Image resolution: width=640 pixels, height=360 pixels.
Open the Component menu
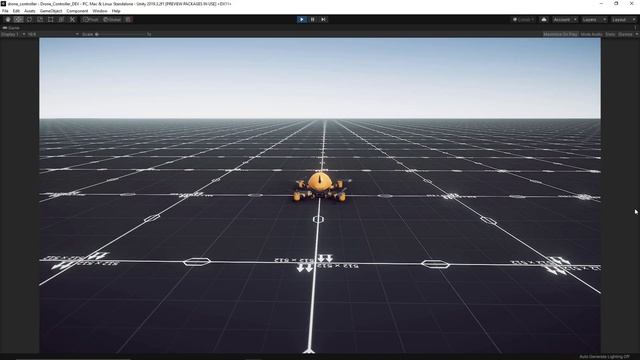click(x=77, y=11)
